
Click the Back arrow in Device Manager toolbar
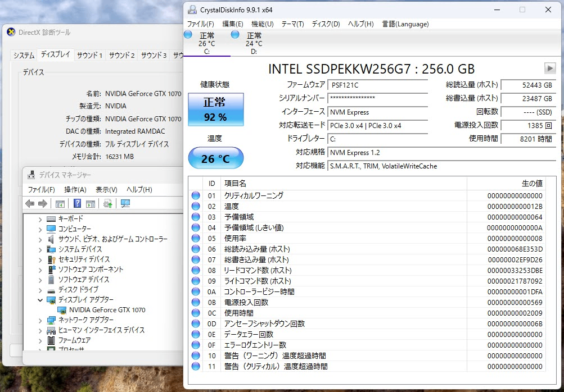(30, 204)
